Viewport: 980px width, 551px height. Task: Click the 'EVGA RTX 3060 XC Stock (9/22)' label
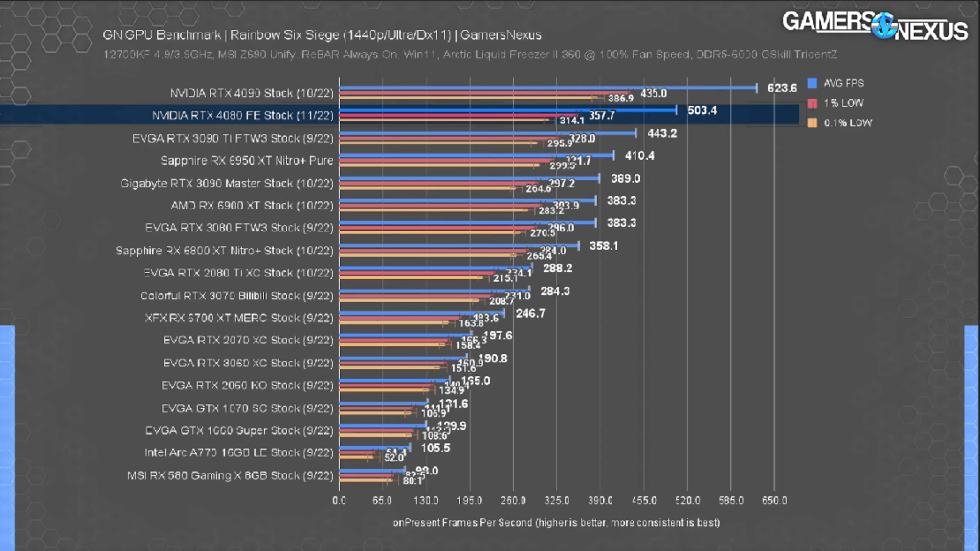point(249,363)
